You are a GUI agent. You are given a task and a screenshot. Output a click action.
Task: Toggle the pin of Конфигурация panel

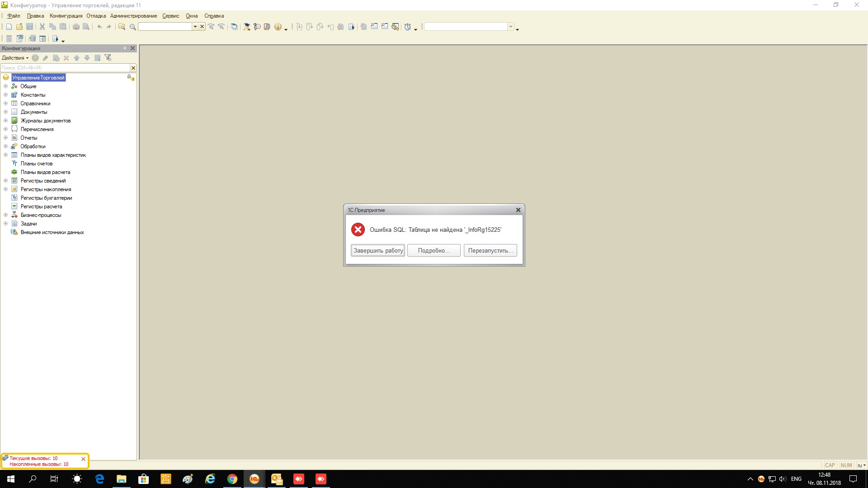point(125,48)
